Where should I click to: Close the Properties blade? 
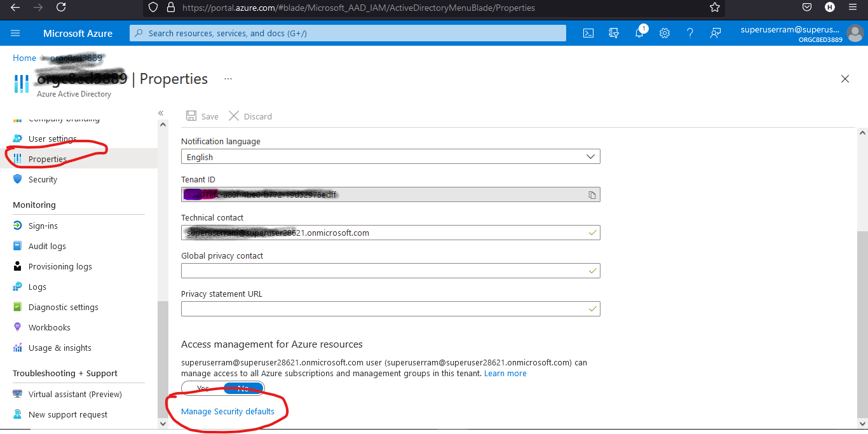click(x=845, y=79)
